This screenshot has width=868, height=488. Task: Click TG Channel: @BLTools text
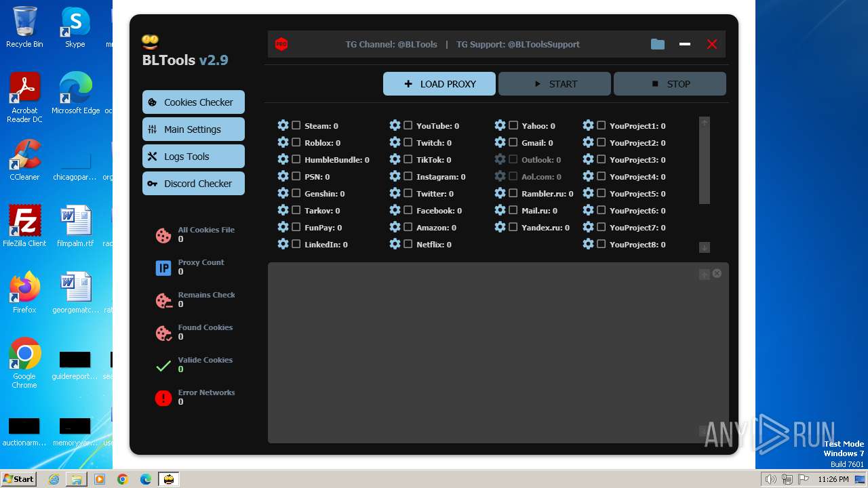coord(391,44)
